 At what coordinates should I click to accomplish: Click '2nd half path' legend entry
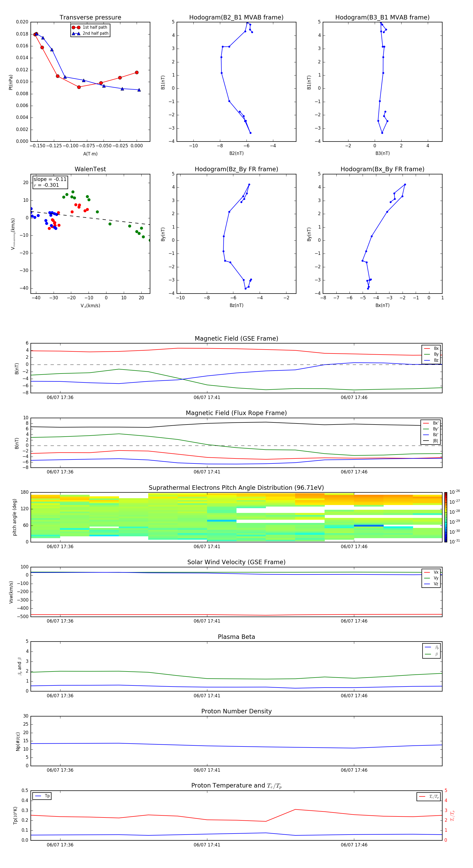[x=90, y=33]
